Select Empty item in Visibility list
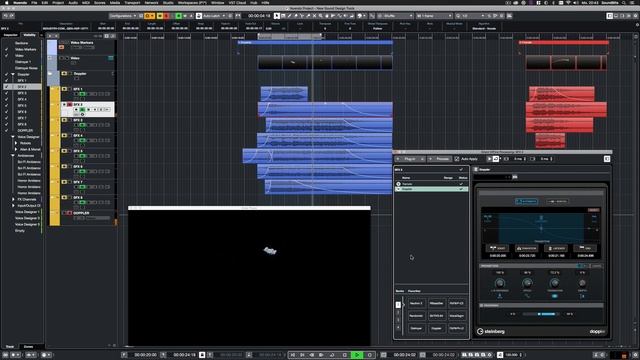The width and height of the screenshot is (640, 360). 20,231
